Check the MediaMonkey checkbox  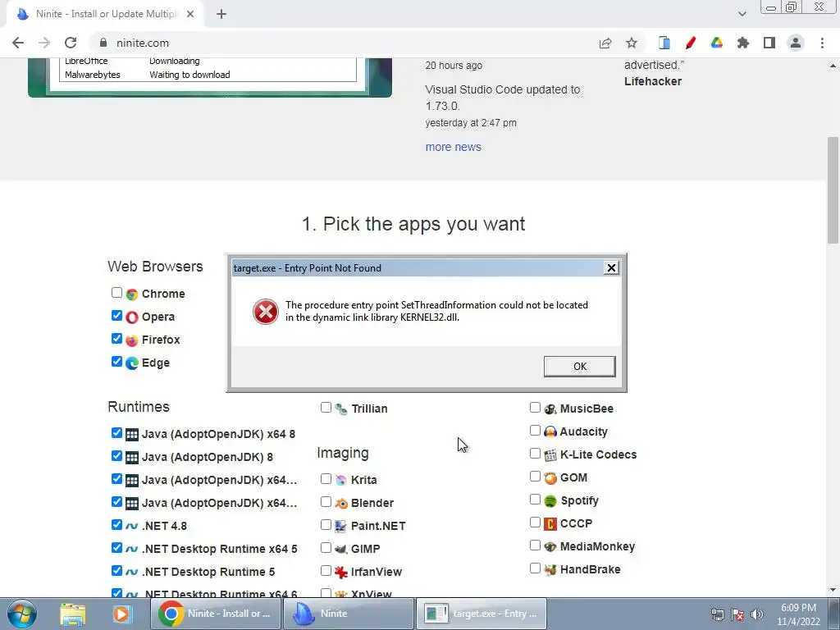click(x=535, y=546)
